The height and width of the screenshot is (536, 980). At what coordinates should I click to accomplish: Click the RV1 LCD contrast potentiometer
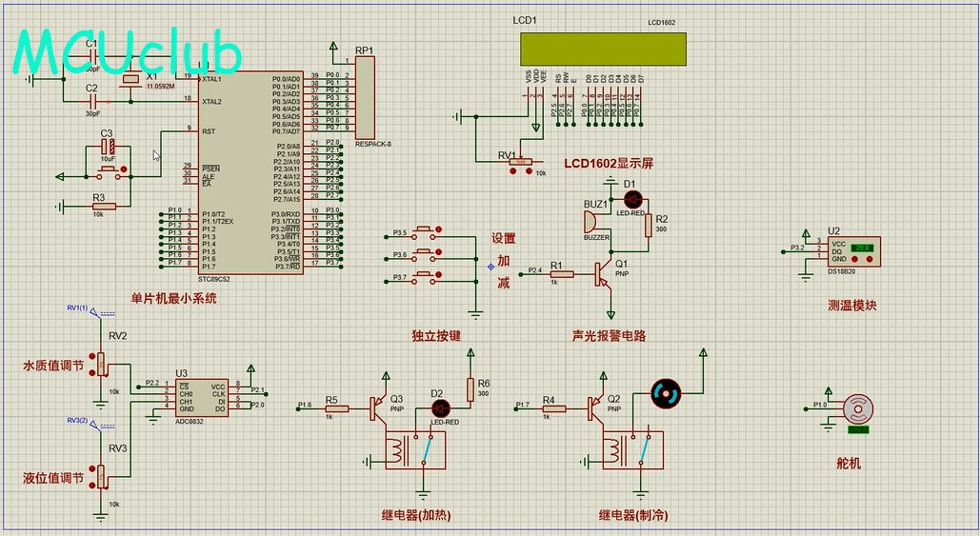click(x=520, y=162)
